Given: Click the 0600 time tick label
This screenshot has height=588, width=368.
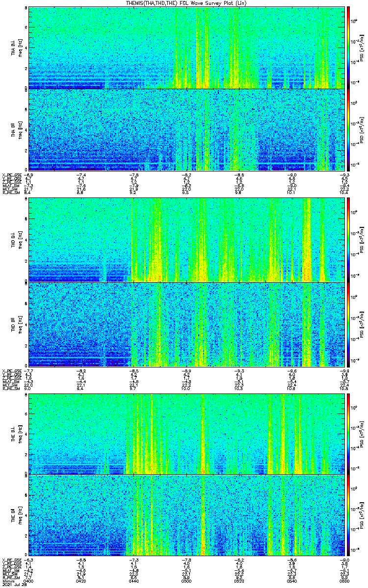Looking at the screenshot, I should (343, 580).
